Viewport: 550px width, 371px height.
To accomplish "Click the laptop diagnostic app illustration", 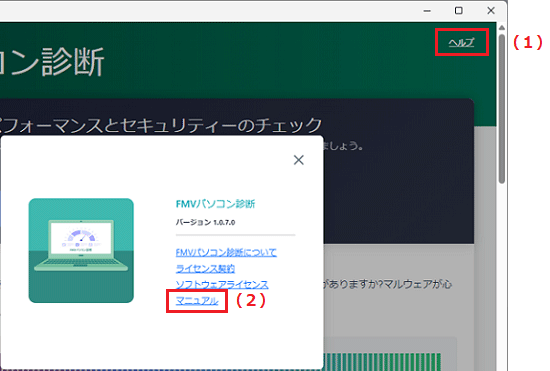I will (x=81, y=250).
